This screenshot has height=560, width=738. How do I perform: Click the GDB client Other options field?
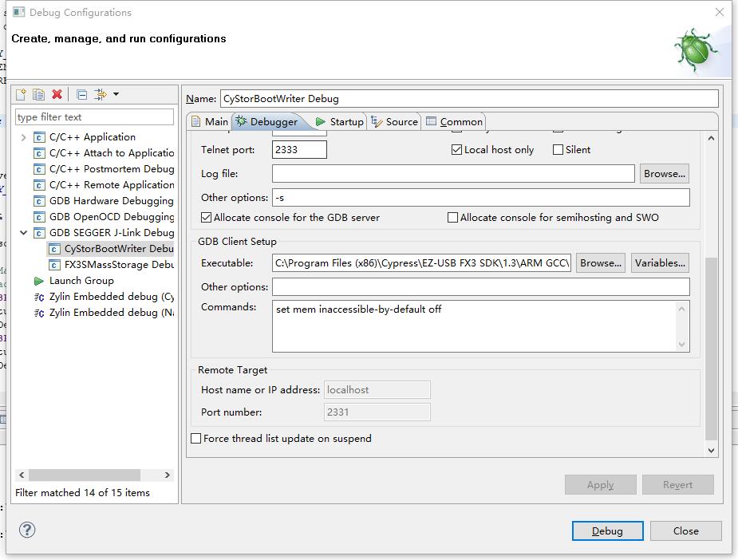click(x=481, y=287)
